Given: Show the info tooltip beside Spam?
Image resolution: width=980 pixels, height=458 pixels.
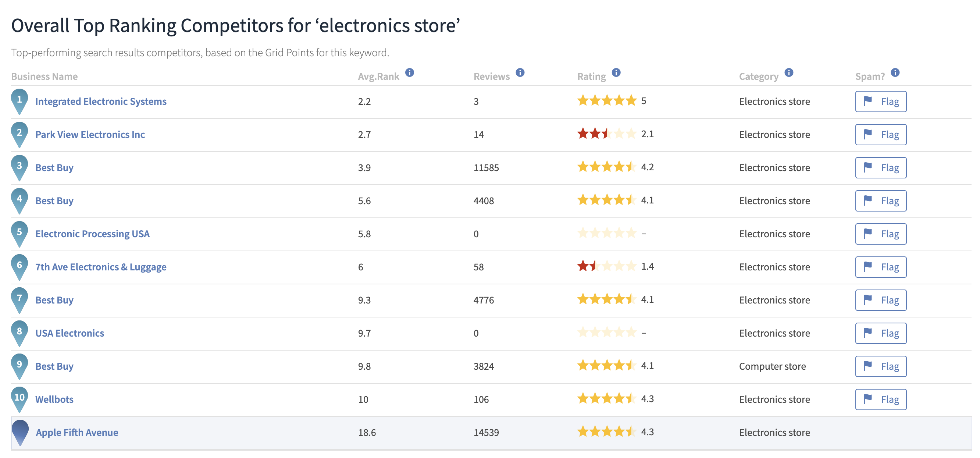Looking at the screenshot, I should [x=895, y=72].
